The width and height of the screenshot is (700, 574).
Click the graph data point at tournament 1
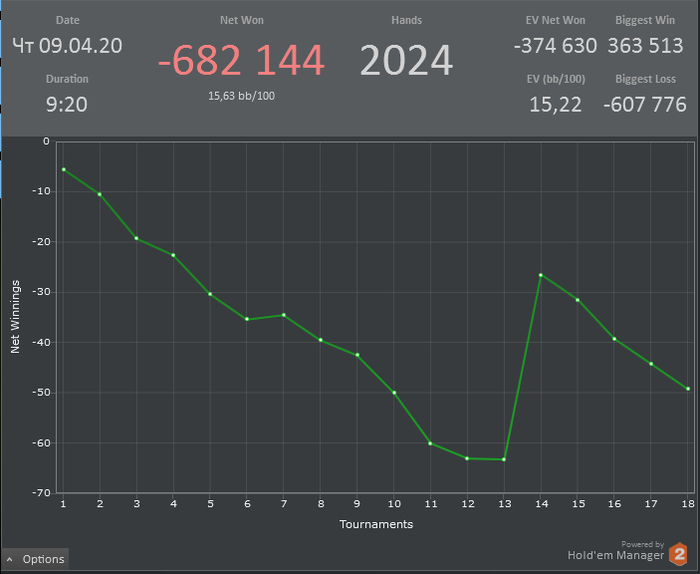(x=64, y=170)
